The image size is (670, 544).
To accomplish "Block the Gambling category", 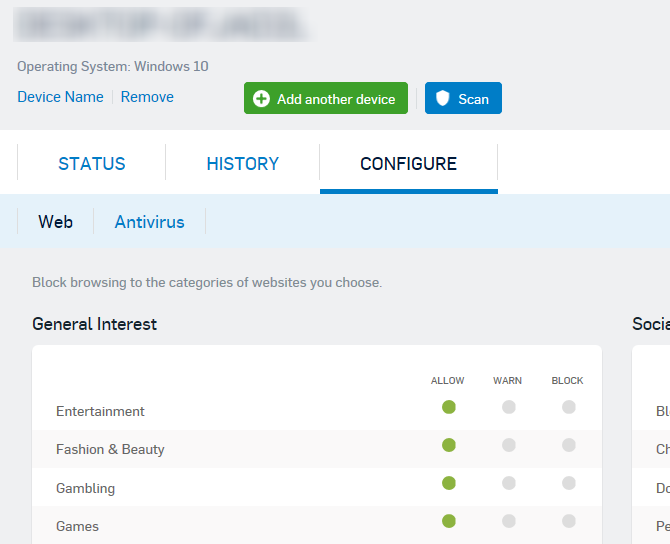I will pos(569,483).
